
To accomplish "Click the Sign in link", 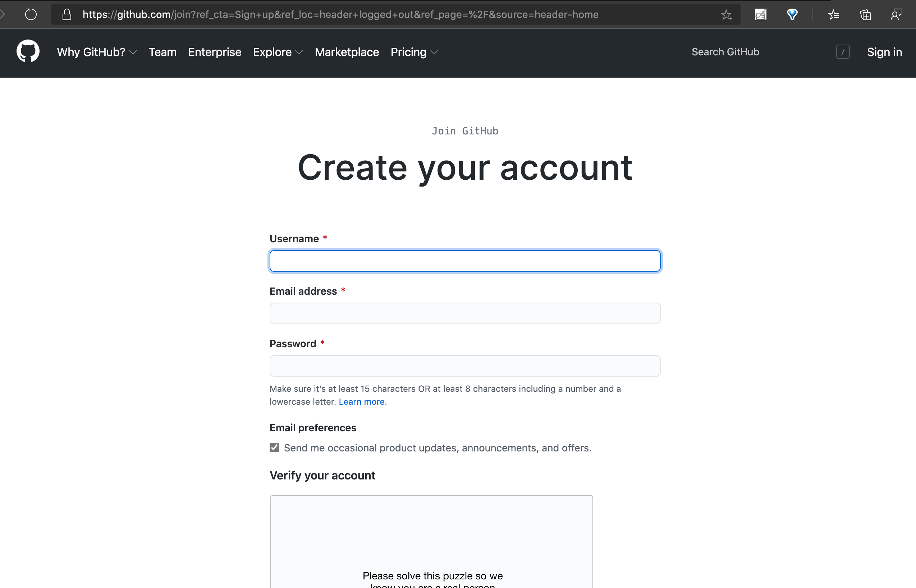I will 884,52.
